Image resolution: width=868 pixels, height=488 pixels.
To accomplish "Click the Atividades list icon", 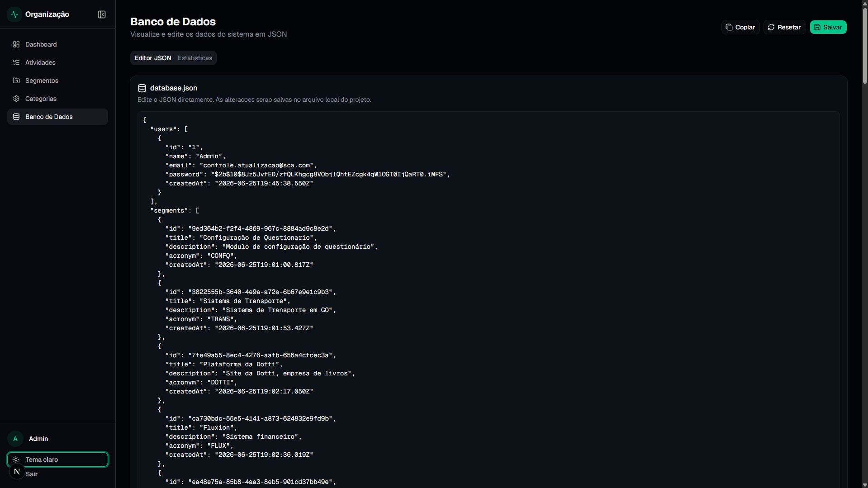I will [x=16, y=62].
